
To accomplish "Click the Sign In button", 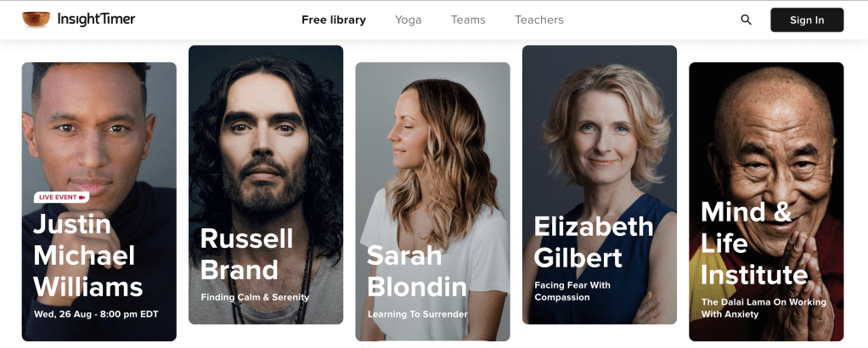I will pyautogui.click(x=807, y=20).
